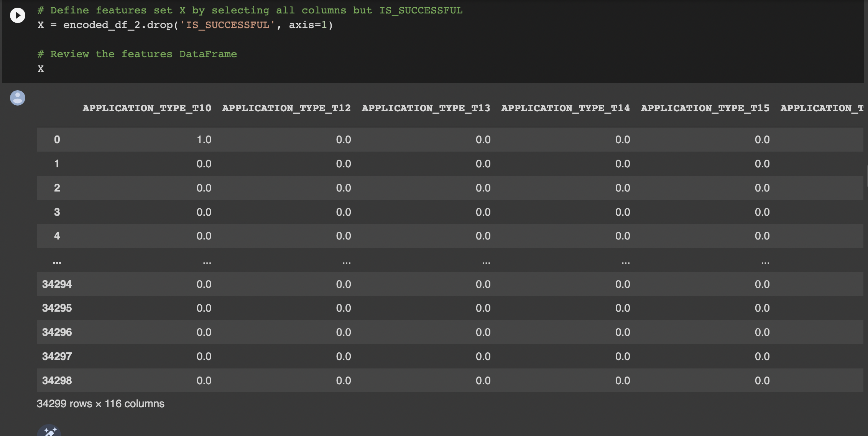
Task: Select the APPLICATION_TYPE_T10 column header
Action: click(x=147, y=108)
